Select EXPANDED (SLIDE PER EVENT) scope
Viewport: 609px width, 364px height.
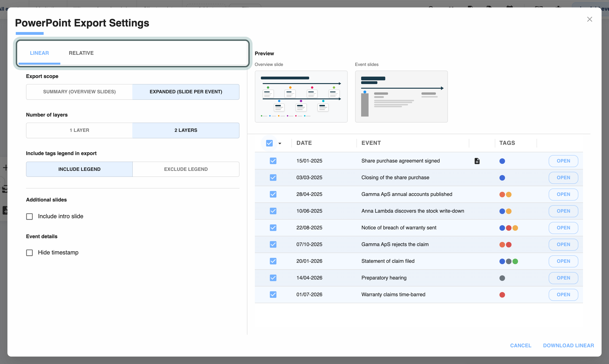coord(186,92)
